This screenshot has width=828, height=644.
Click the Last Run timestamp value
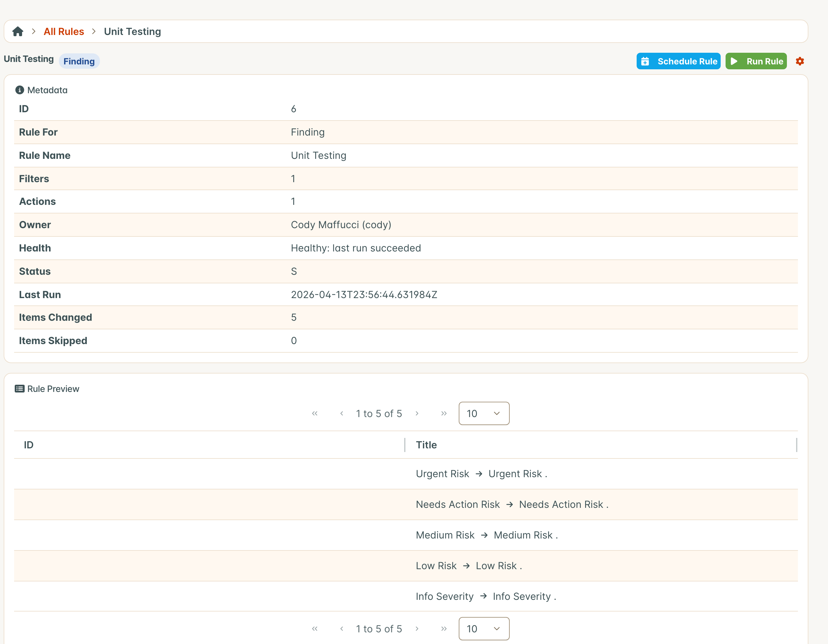tap(364, 294)
